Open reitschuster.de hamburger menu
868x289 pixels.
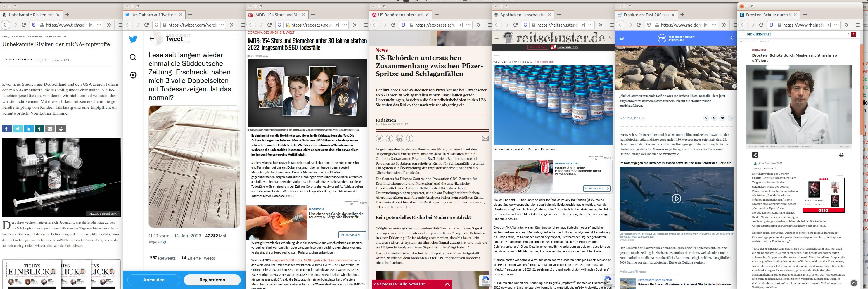click(496, 37)
